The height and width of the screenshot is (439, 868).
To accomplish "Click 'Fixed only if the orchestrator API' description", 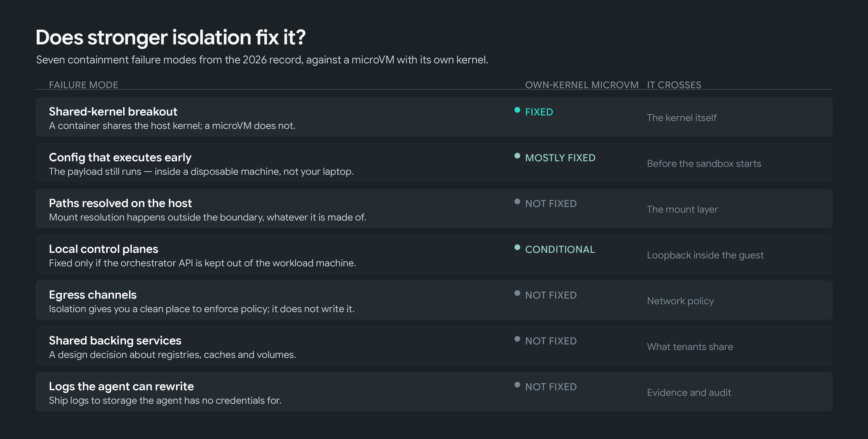I will [202, 263].
